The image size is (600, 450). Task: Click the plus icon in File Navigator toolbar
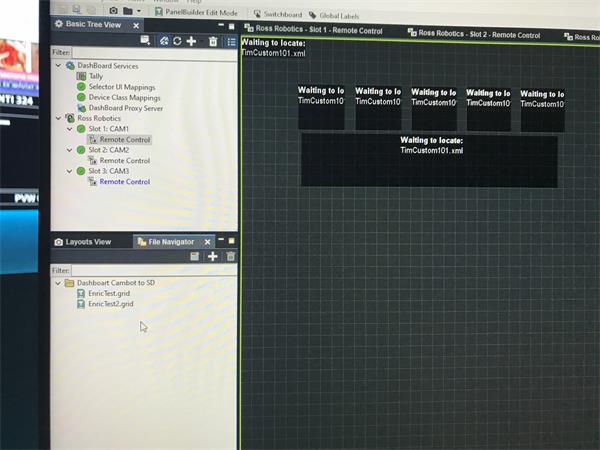click(x=213, y=256)
